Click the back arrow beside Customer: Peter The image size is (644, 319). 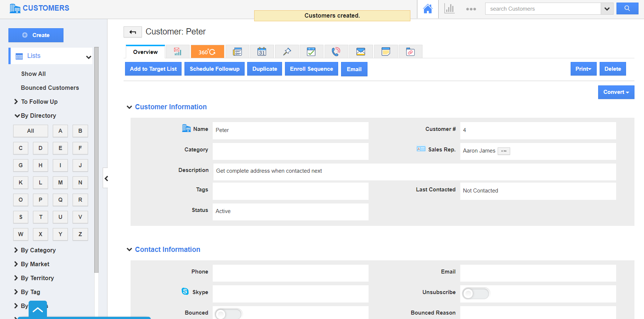pos(133,32)
